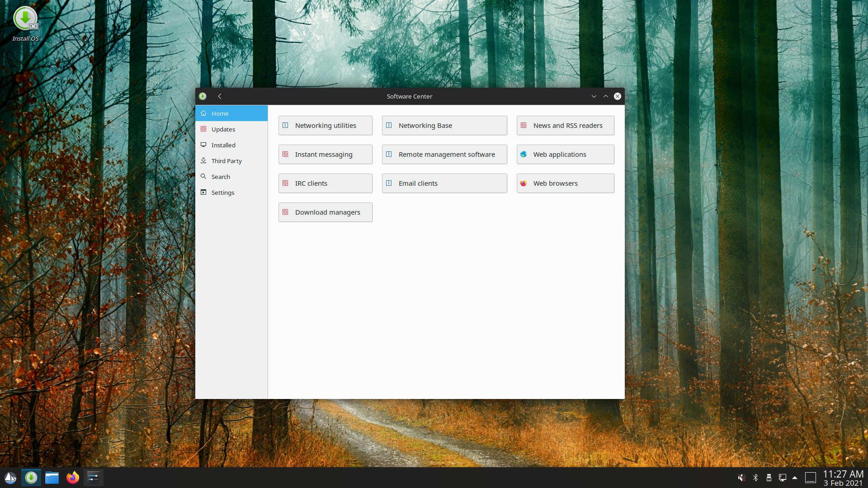Expand hidden system tray icons
The height and width of the screenshot is (488, 868).
coord(795,478)
